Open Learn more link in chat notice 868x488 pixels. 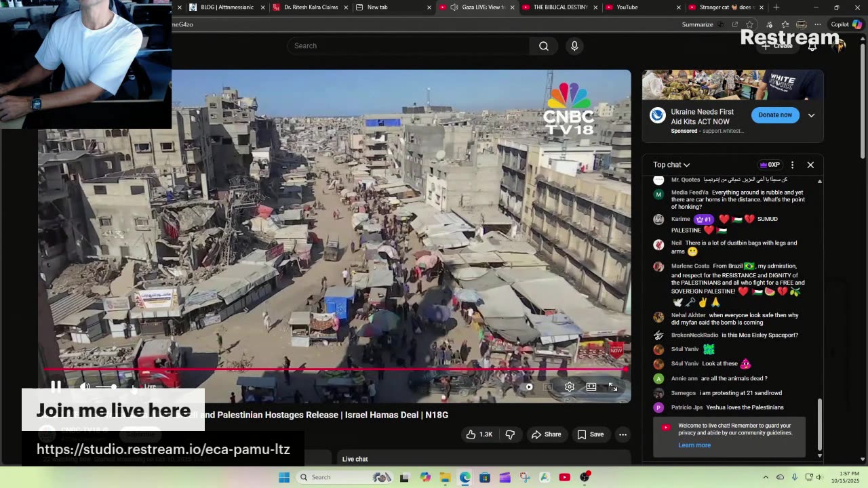pos(694,445)
